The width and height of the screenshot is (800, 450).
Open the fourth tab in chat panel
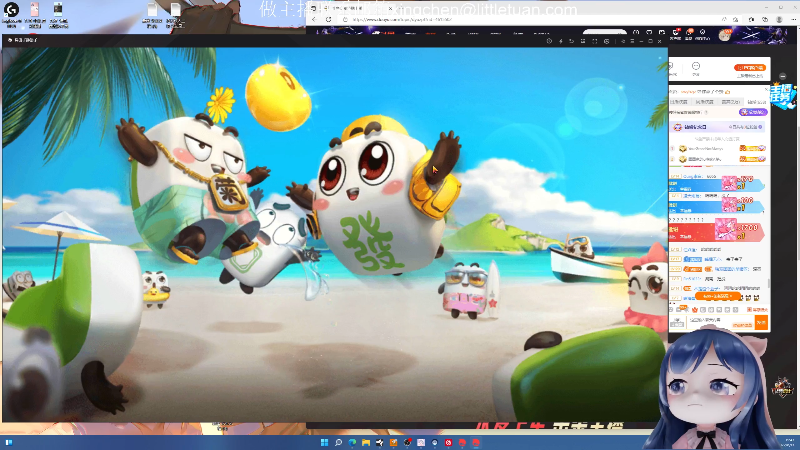[x=757, y=102]
